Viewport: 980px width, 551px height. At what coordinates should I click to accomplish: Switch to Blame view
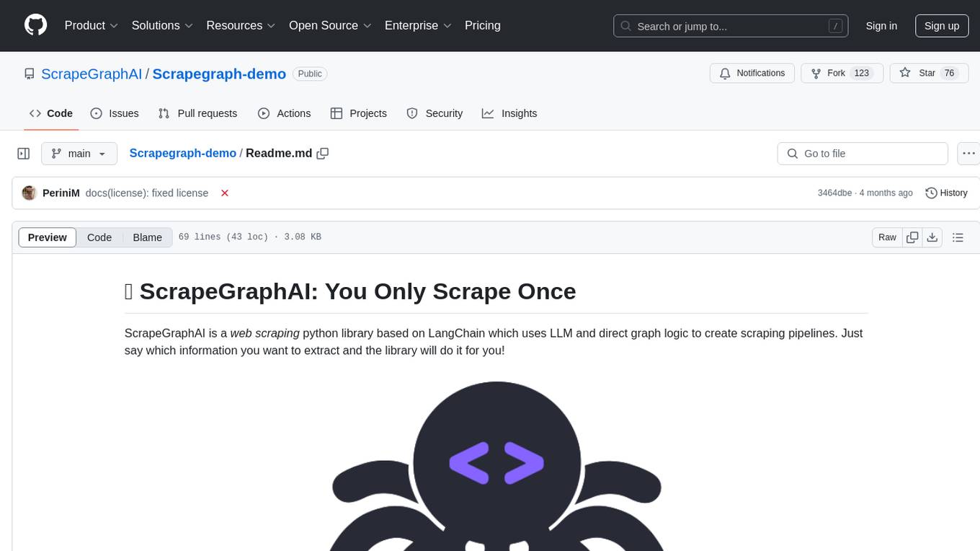pyautogui.click(x=148, y=237)
